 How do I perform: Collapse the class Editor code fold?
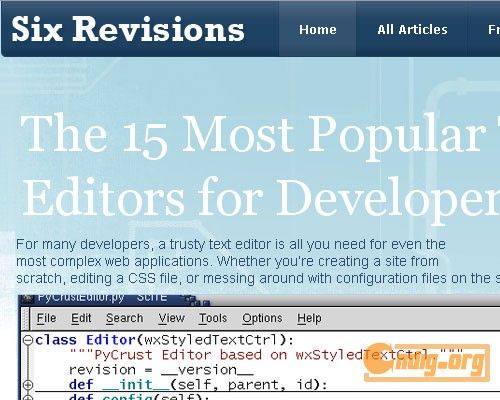[28, 340]
